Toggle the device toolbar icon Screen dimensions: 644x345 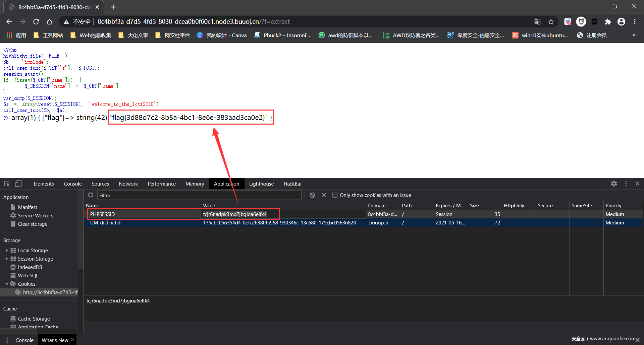pyautogui.click(x=18, y=184)
